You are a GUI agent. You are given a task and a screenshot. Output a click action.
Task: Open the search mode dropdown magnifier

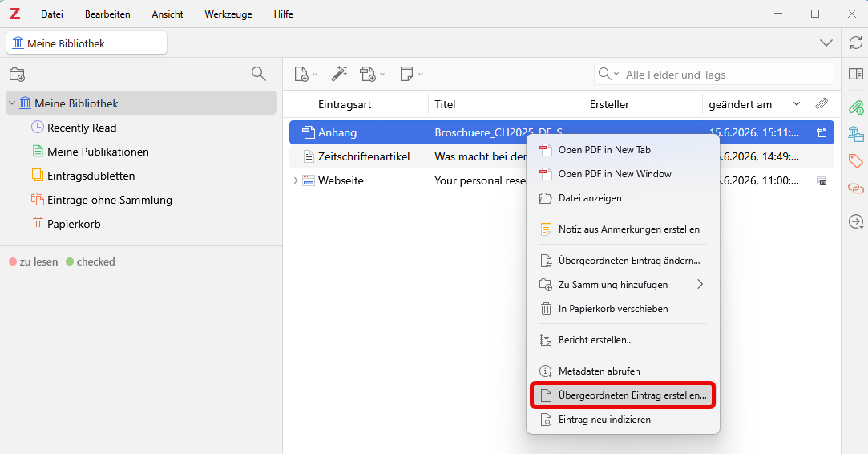pyautogui.click(x=608, y=74)
